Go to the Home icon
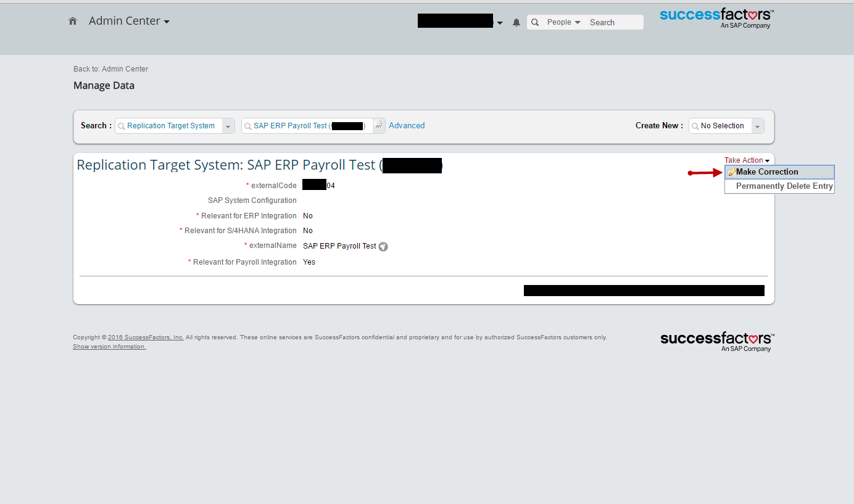This screenshot has height=504, width=854. point(73,21)
